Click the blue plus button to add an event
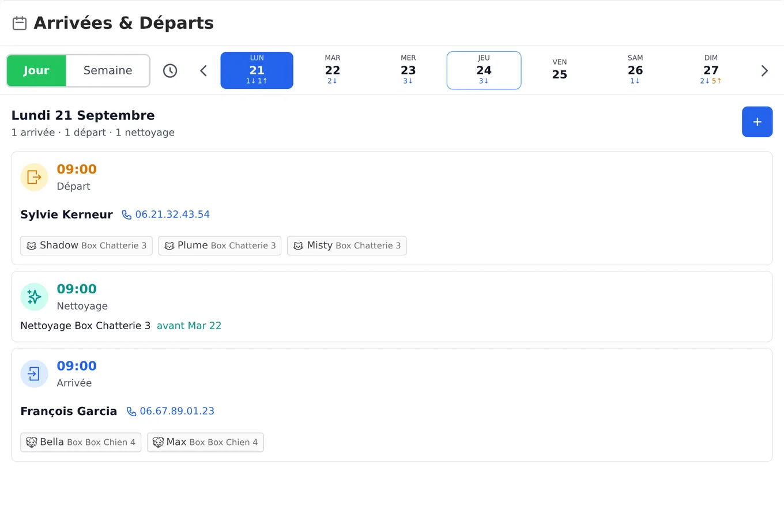Screen dimensions: 784x532 [x=757, y=122]
